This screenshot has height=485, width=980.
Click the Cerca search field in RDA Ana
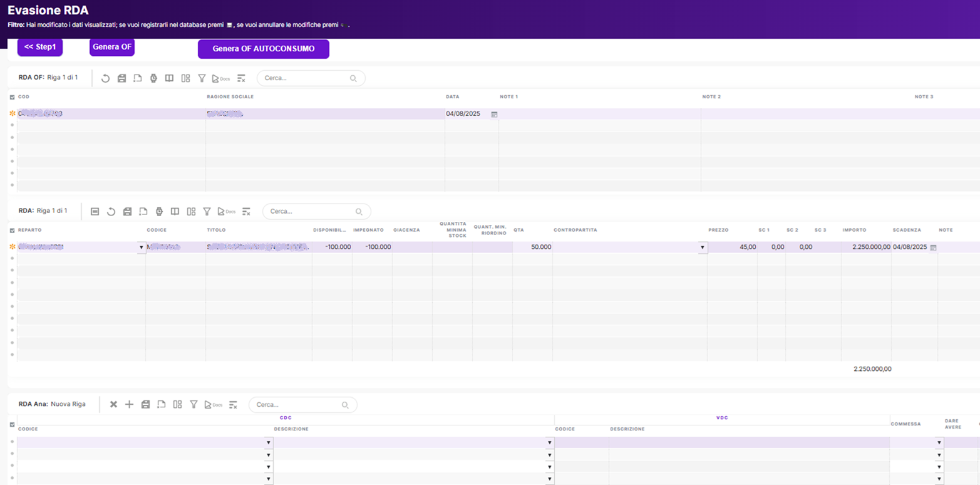coord(297,405)
